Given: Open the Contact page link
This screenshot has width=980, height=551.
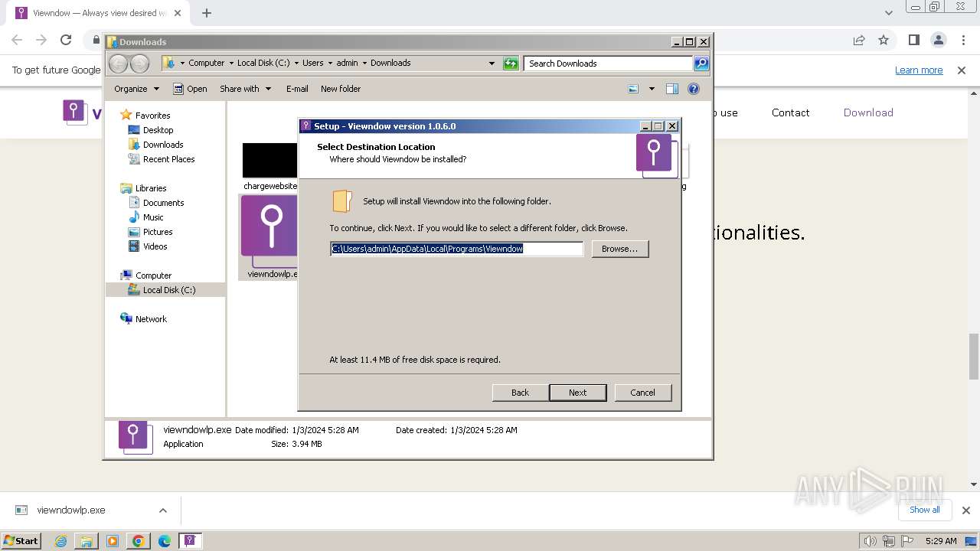Looking at the screenshot, I should (x=790, y=112).
